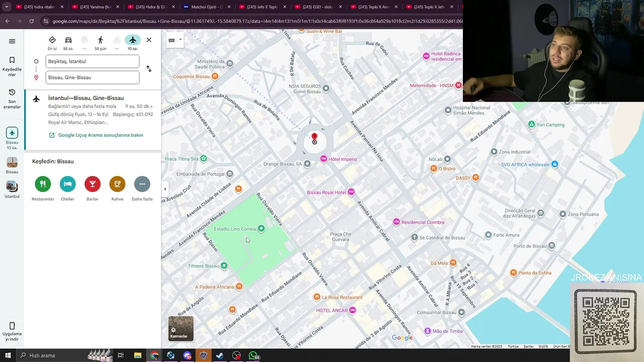Open WhatsApp from the taskbar
The width and height of the screenshot is (644, 362).
tap(253, 355)
